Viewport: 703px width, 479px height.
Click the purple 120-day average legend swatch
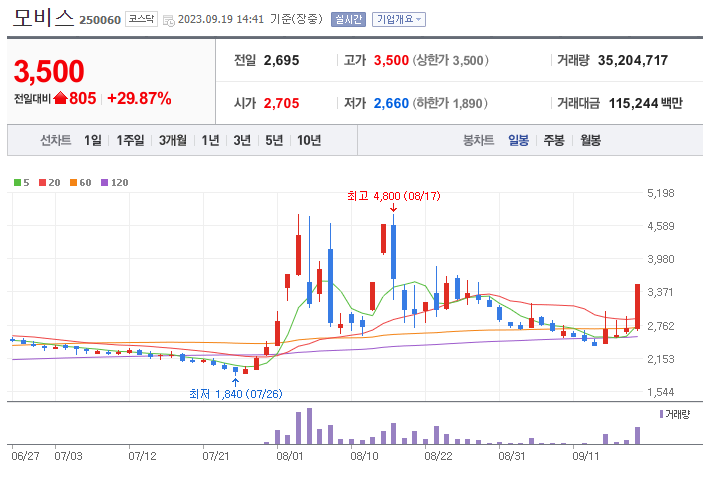click(104, 183)
